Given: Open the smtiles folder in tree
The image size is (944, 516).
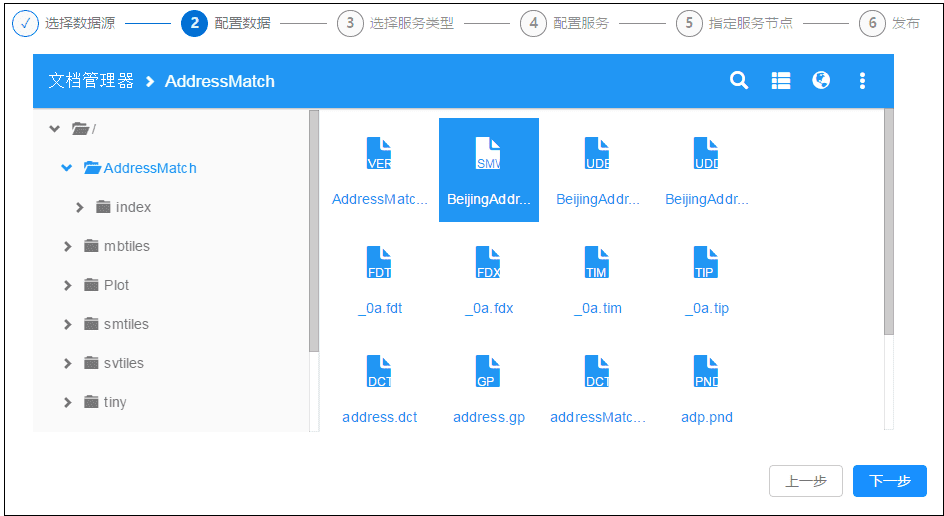Looking at the screenshot, I should [126, 324].
